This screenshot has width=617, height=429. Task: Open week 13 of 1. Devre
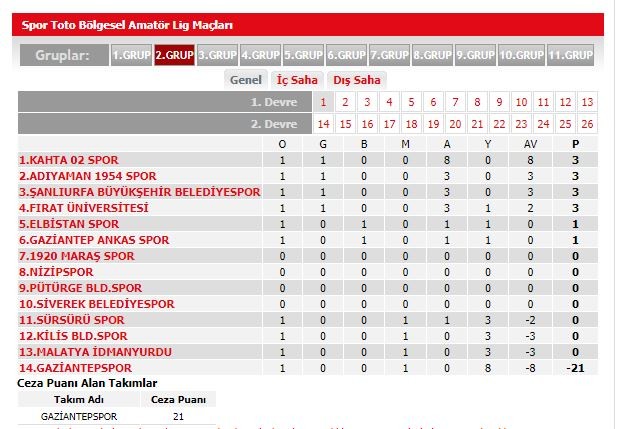tap(587, 102)
